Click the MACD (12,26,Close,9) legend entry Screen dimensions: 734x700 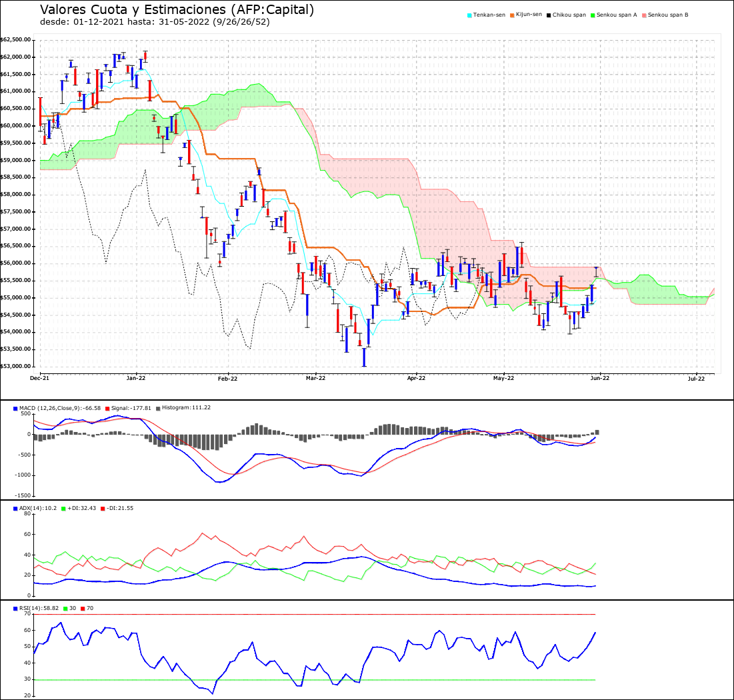[x=60, y=408]
